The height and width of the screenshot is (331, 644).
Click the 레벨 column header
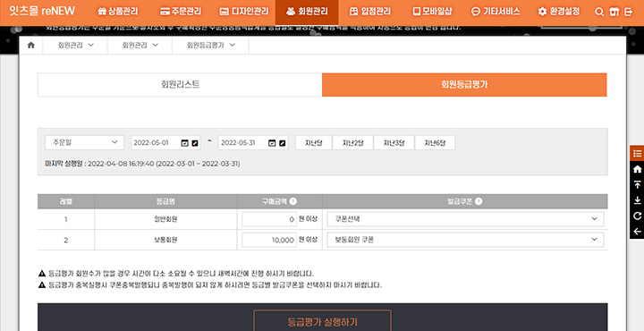65,201
